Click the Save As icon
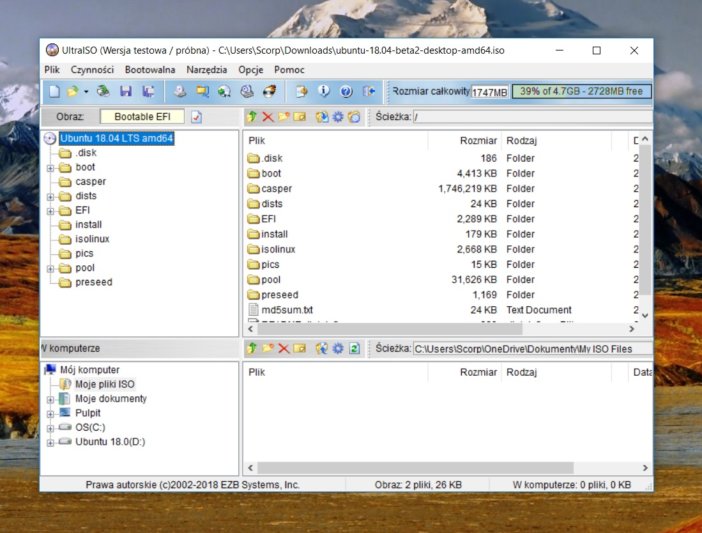 pyautogui.click(x=149, y=91)
